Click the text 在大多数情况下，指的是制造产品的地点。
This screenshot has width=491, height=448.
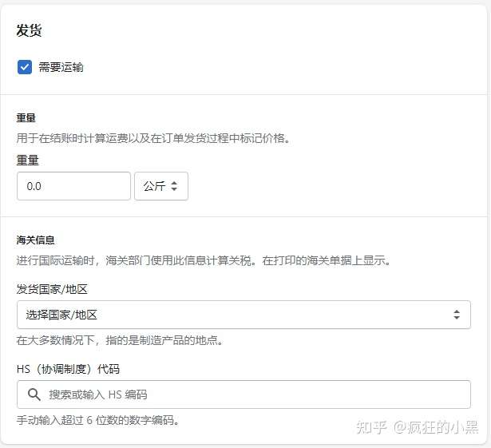click(x=120, y=340)
